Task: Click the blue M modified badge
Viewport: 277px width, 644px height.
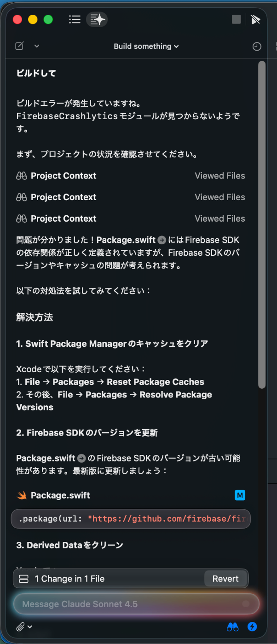Action: (240, 495)
